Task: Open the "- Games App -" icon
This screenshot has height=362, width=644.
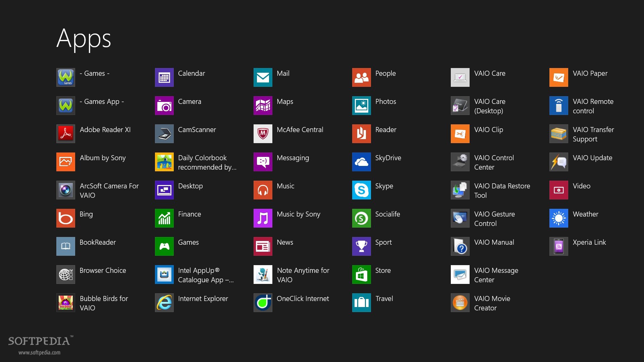Action: pos(66,106)
